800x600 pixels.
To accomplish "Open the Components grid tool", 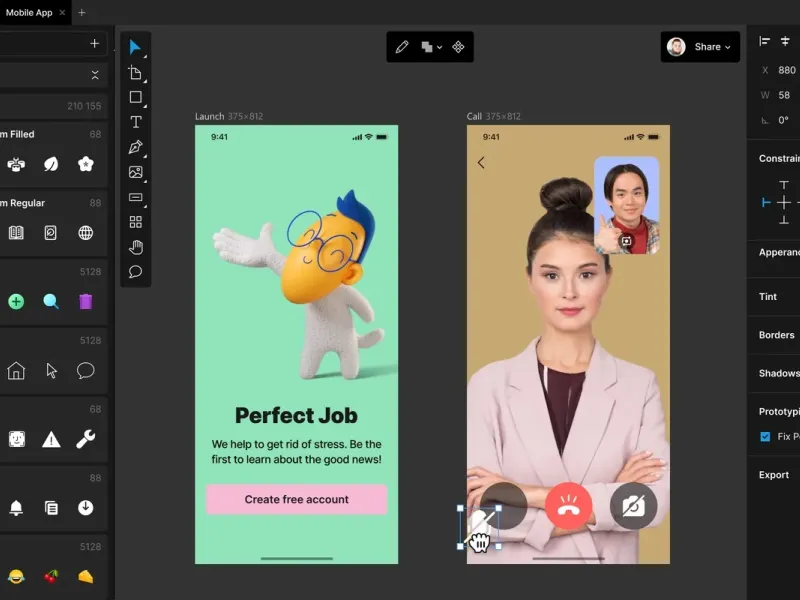I will pyautogui.click(x=135, y=222).
